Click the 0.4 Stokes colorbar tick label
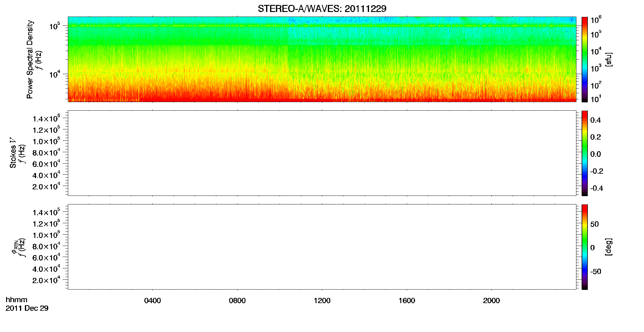Screen dimensions: 644x332 pos(595,120)
